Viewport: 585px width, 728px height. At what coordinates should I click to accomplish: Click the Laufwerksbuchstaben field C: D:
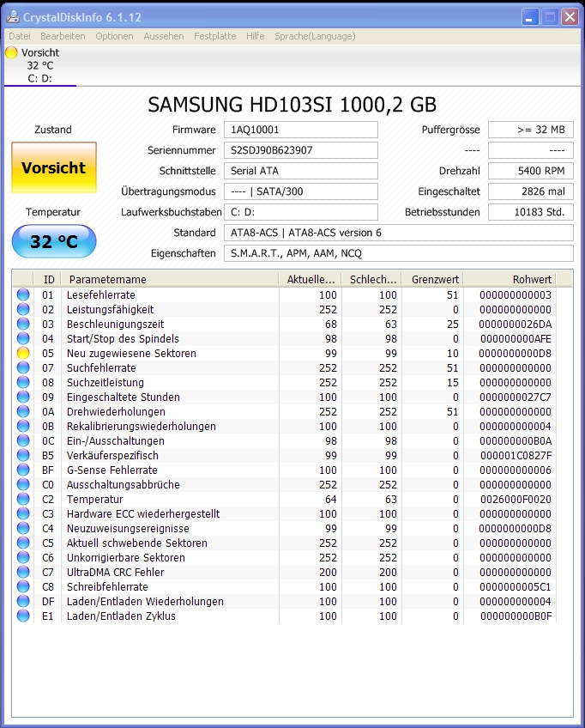point(300,212)
